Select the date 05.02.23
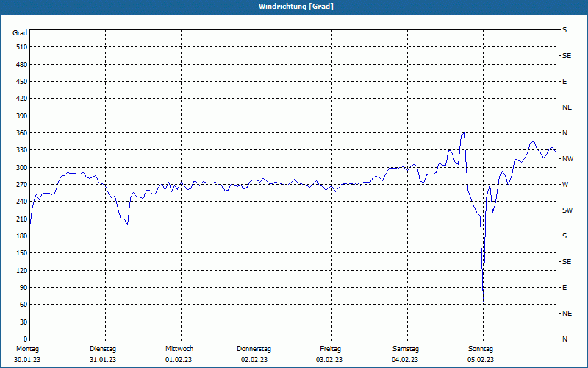 [481, 360]
